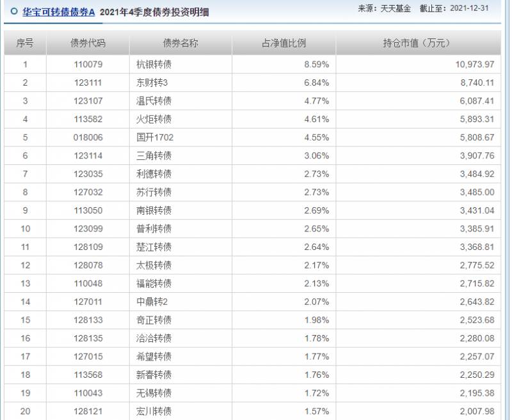Select bond name 福能转债

point(154,283)
